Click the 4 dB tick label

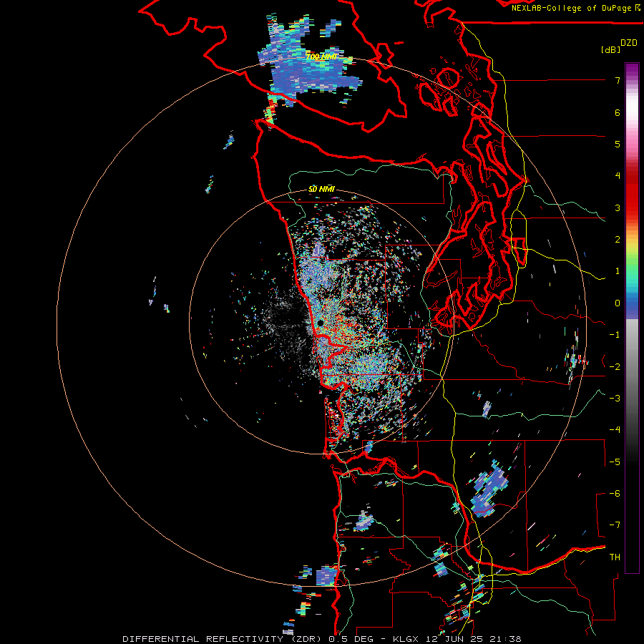(x=618, y=176)
